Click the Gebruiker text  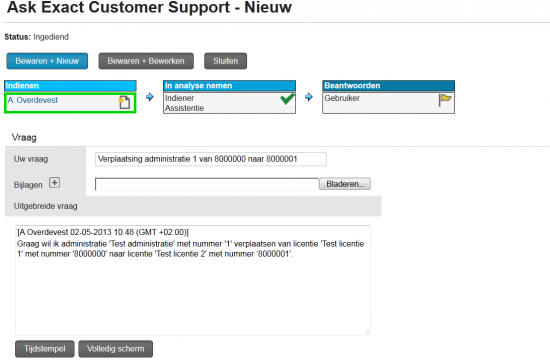[x=342, y=98]
